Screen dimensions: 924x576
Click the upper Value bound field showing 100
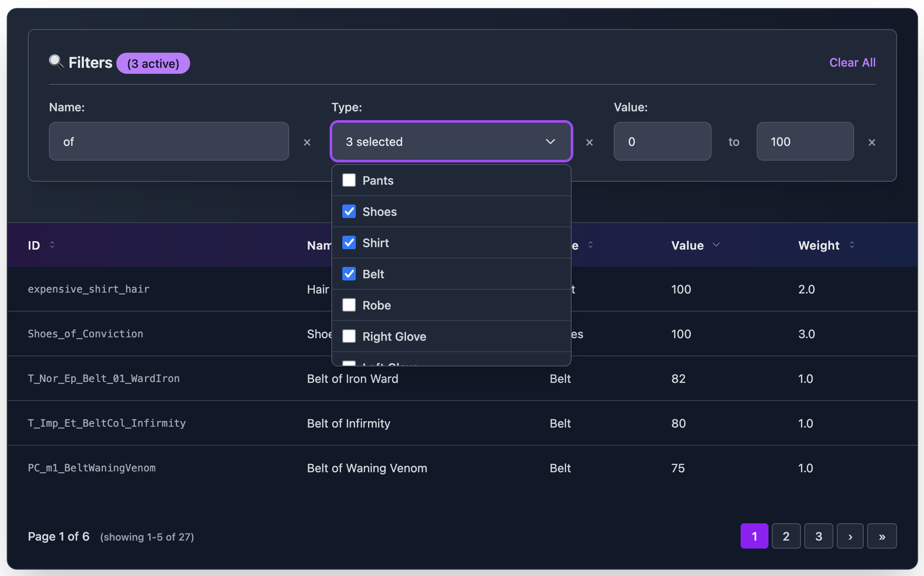(805, 141)
